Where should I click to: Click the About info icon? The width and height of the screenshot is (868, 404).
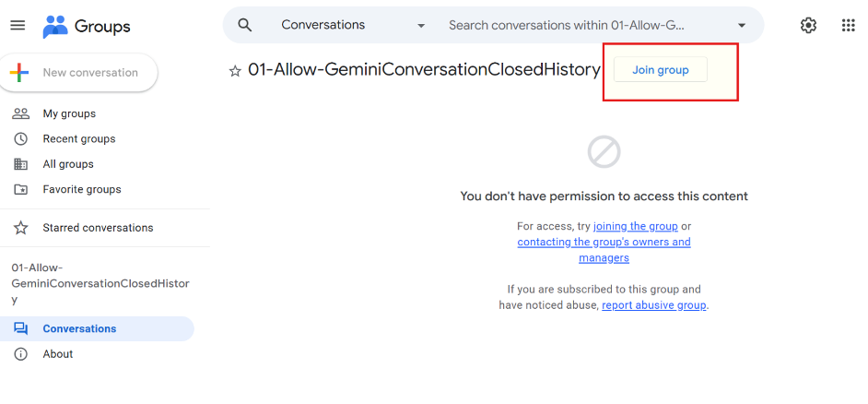(20, 354)
